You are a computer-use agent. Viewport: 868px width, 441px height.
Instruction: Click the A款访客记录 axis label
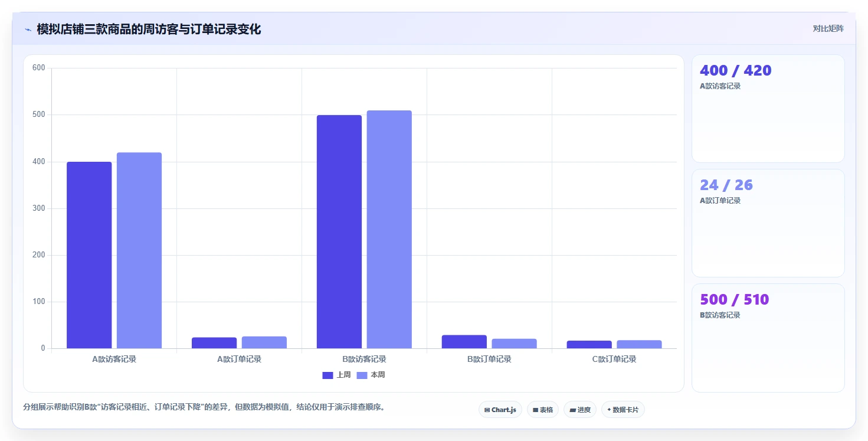[x=114, y=359]
